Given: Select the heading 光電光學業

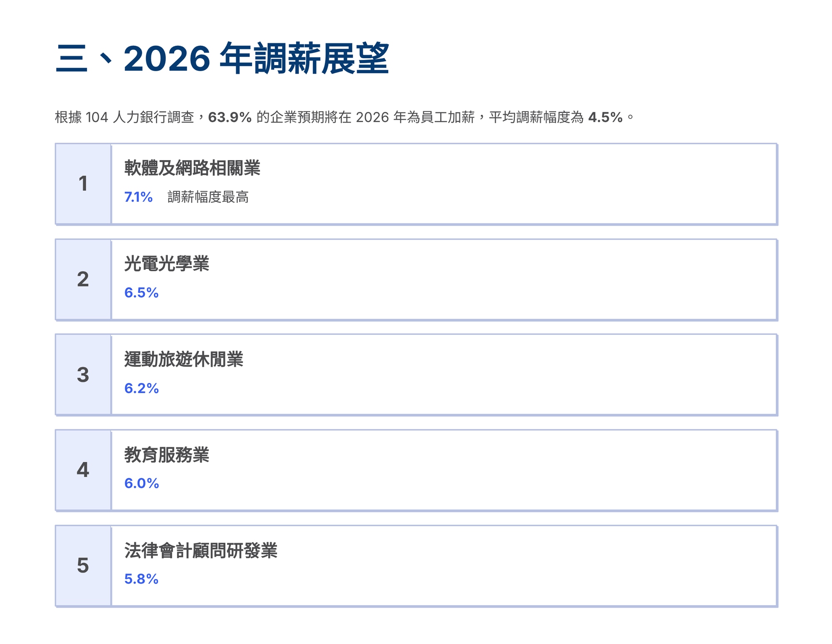Looking at the screenshot, I should 166,264.
